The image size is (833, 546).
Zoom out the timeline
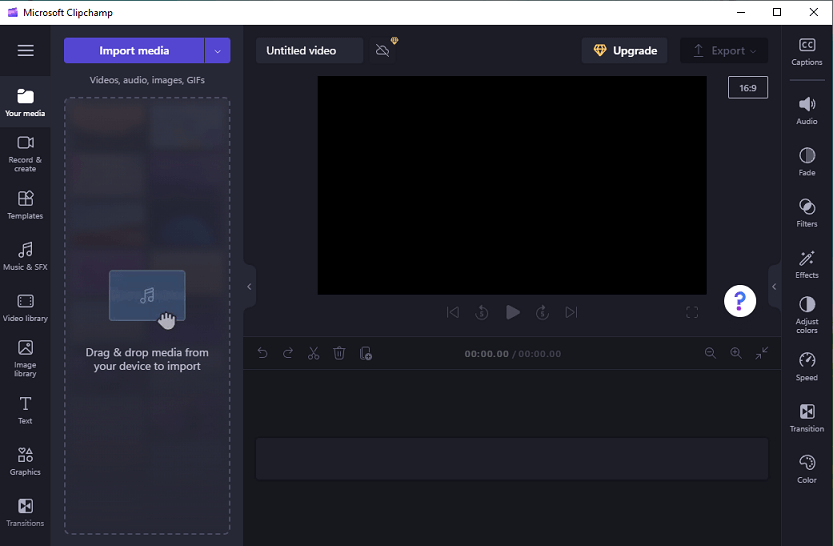coord(710,353)
